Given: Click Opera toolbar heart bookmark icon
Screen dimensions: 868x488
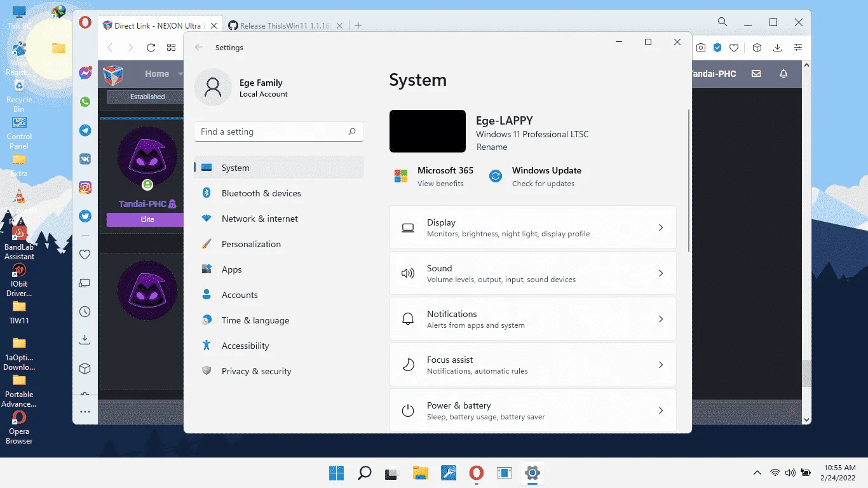Looking at the screenshot, I should 734,48.
